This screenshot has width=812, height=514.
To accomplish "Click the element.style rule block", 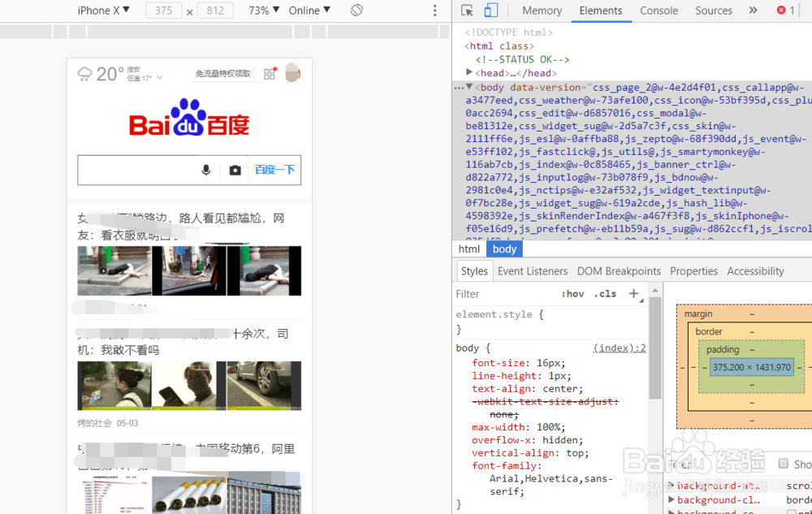I will 551,322.
